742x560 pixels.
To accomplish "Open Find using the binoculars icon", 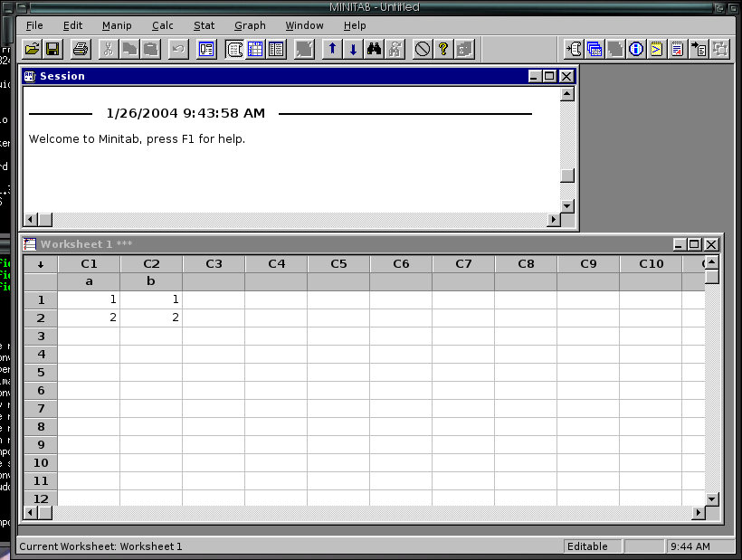I will pyautogui.click(x=374, y=49).
